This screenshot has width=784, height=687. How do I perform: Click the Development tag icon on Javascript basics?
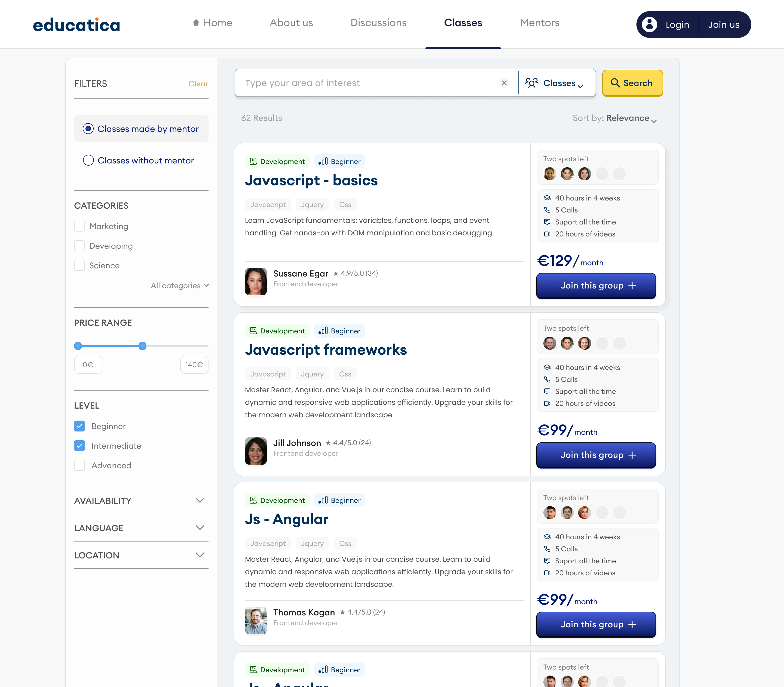point(253,162)
